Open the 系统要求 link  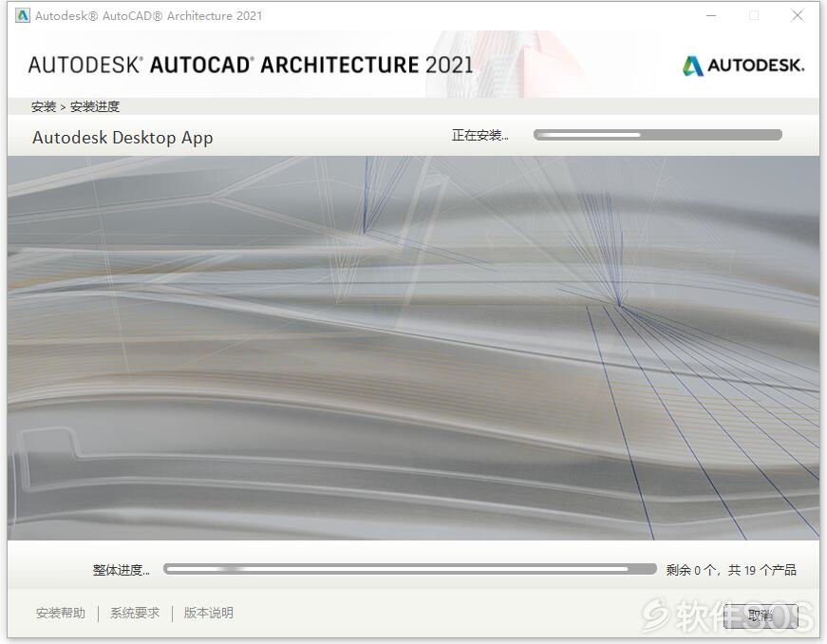(x=135, y=613)
